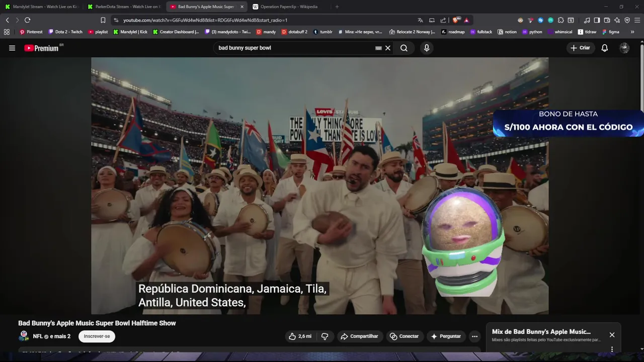
Task: Open the YouTube guide hamburger menu
Action: (x=12, y=48)
